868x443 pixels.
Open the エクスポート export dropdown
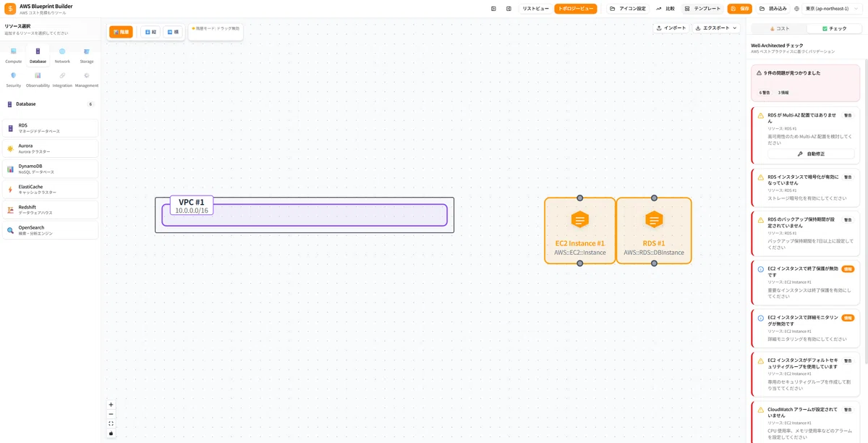[716, 28]
